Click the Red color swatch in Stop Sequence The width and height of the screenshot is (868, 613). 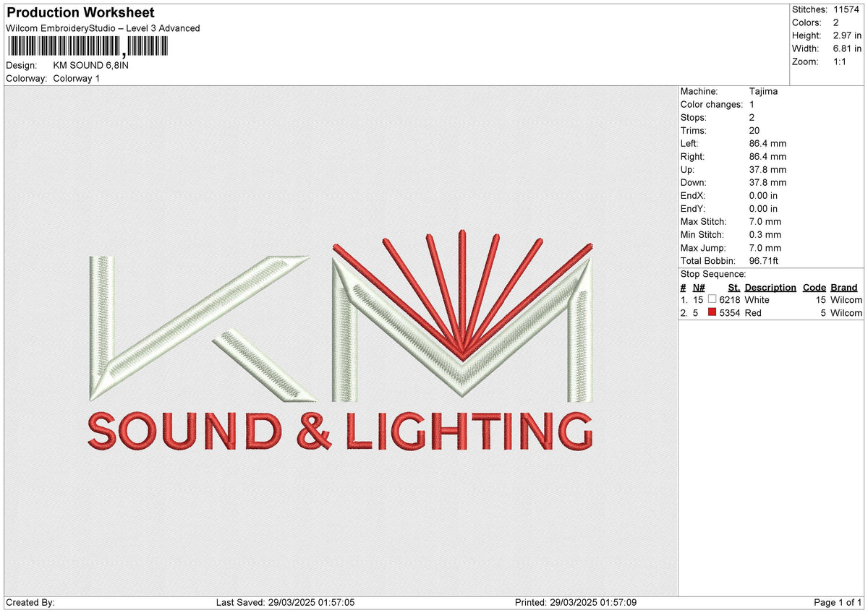click(712, 312)
